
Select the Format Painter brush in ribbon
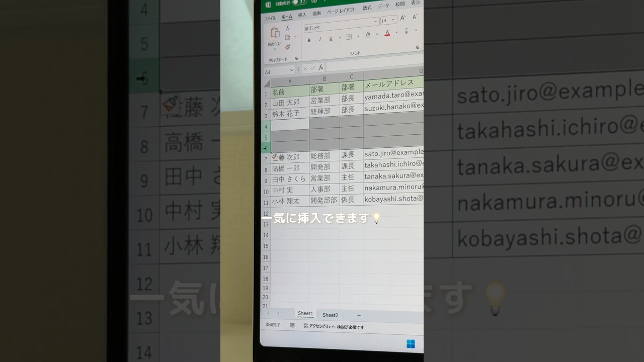tap(288, 47)
